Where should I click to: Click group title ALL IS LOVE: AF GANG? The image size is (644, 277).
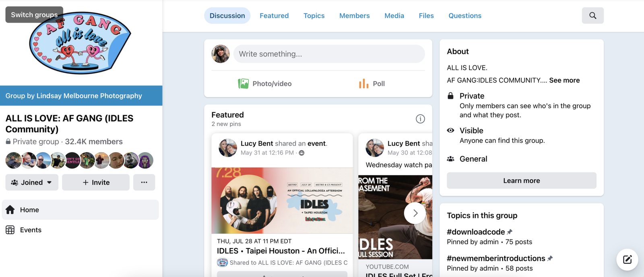[x=69, y=124]
